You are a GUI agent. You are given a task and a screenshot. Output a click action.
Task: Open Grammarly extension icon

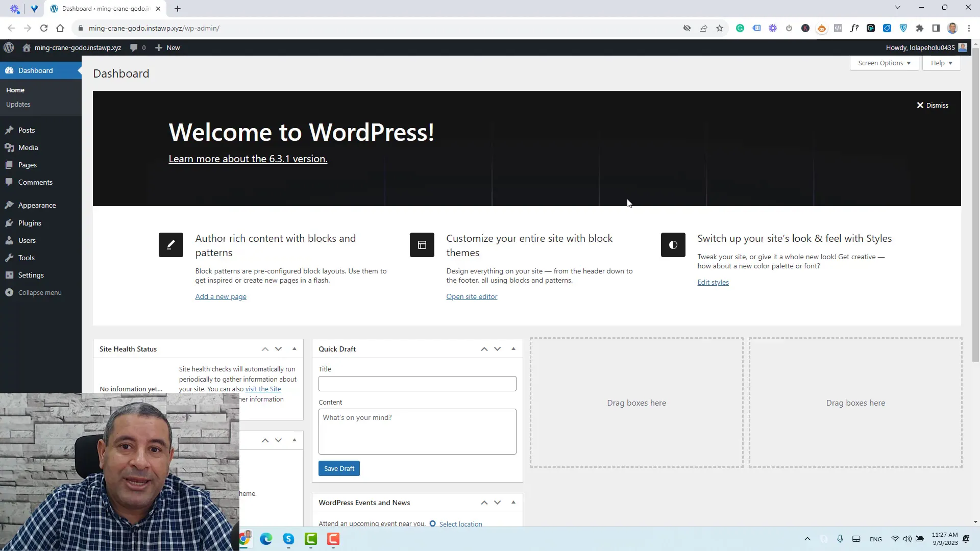coord(740,28)
